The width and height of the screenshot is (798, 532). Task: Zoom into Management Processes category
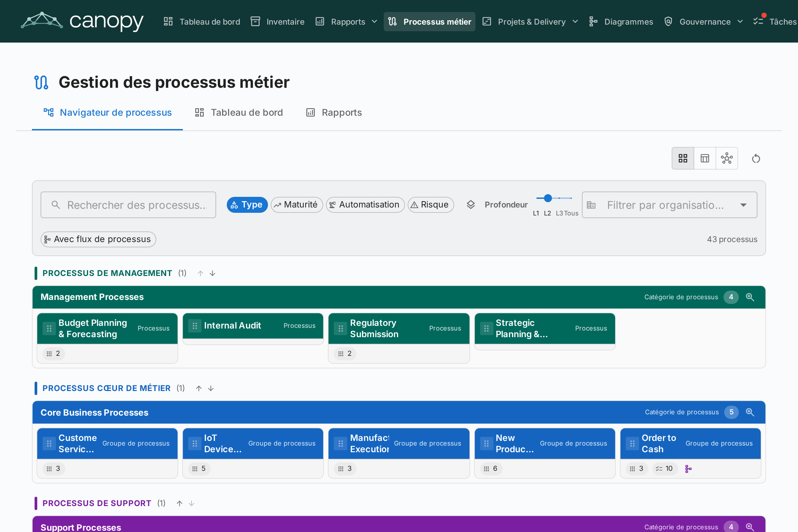point(750,297)
